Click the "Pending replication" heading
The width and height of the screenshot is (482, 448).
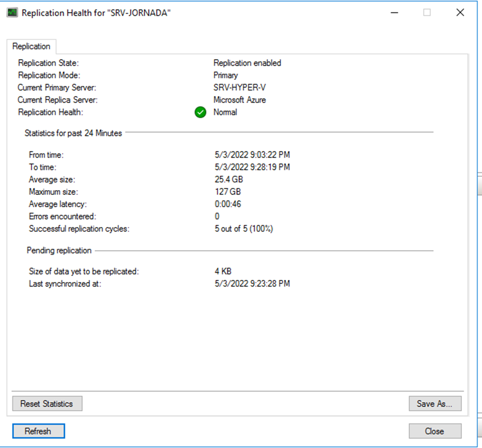(59, 250)
